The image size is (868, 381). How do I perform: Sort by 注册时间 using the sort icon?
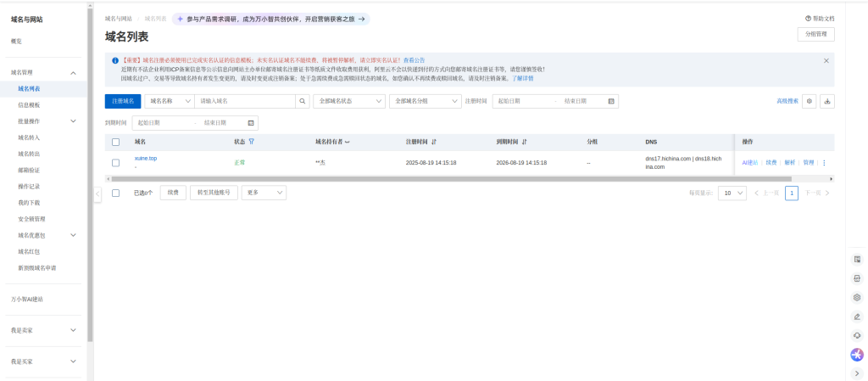(x=434, y=142)
